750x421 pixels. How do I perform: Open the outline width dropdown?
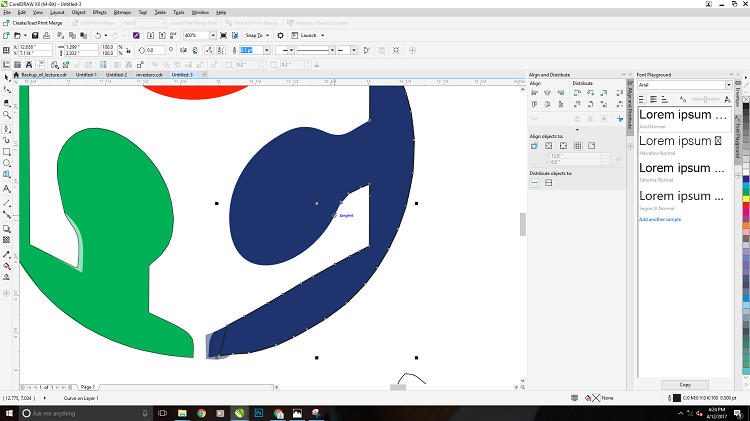tap(266, 50)
